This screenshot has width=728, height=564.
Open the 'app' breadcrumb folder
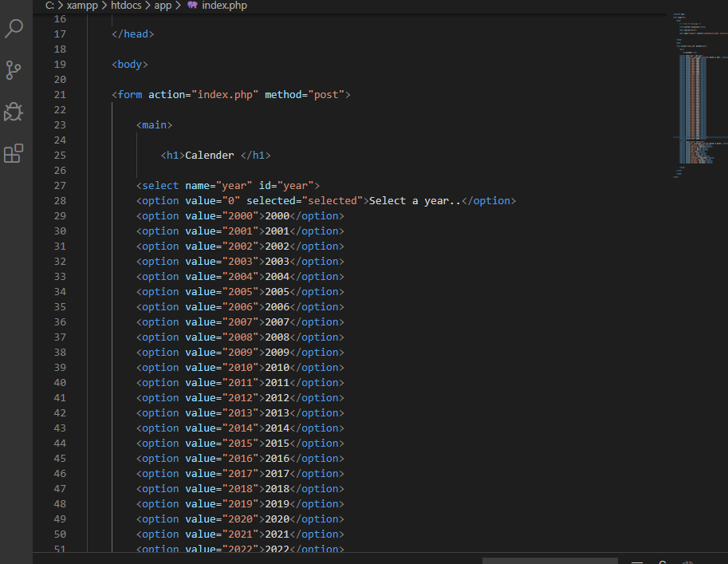click(163, 6)
